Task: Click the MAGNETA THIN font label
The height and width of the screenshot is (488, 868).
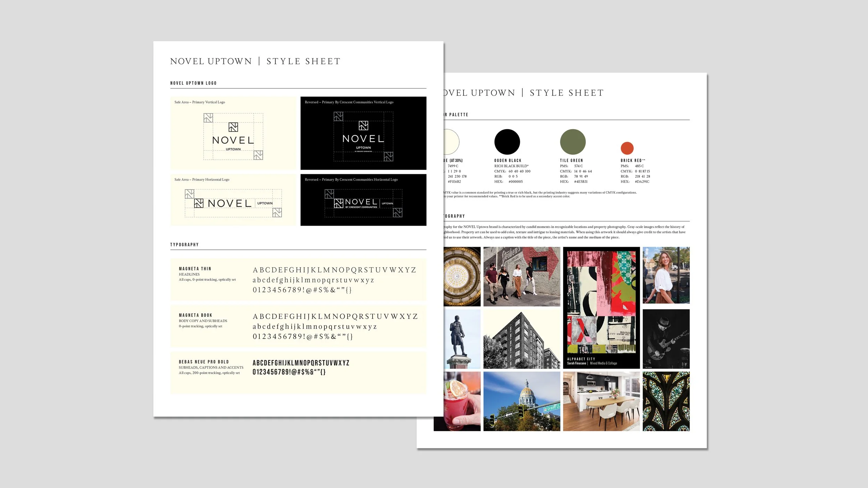Action: [x=195, y=269]
